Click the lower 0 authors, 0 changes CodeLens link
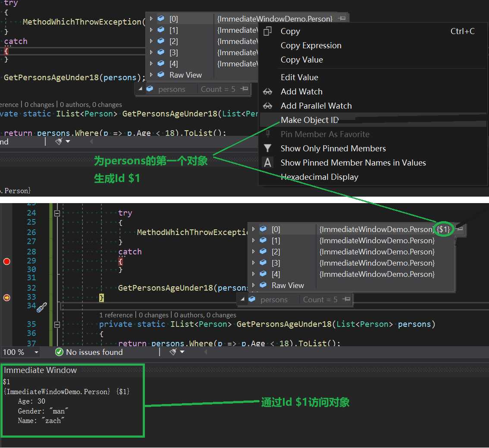Image resolution: width=489 pixels, height=448 pixels. click(x=205, y=315)
